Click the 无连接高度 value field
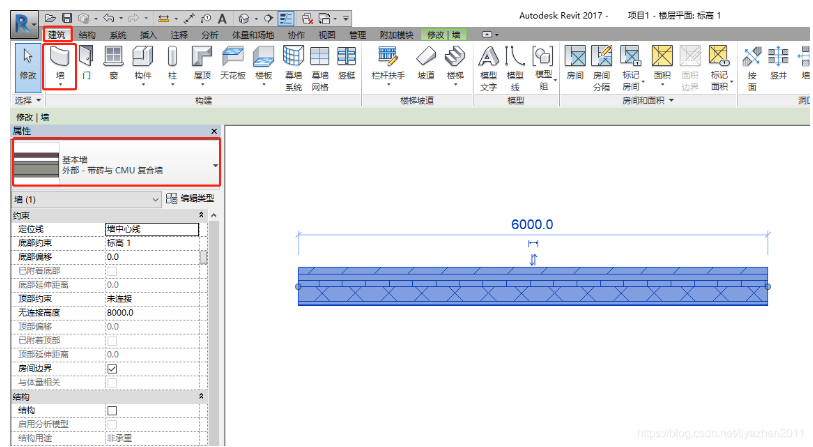The image size is (813, 447). coord(150,313)
